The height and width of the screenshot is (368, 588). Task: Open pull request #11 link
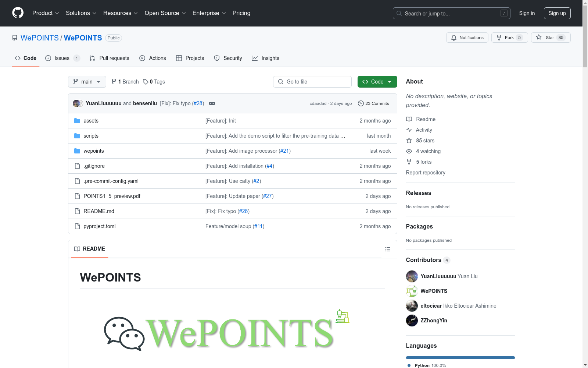pos(258,226)
